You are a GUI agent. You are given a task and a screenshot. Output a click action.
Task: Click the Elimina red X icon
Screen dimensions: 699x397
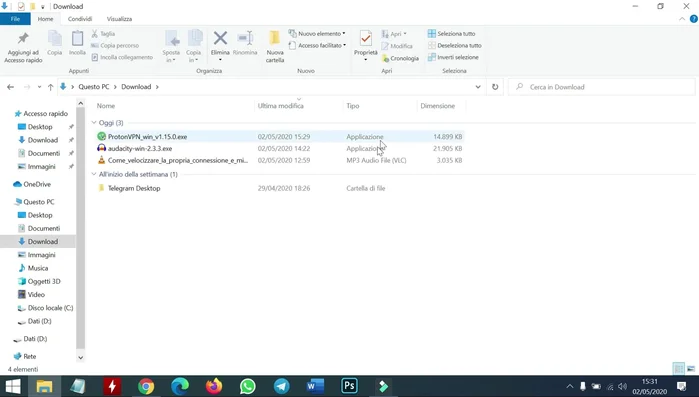(220, 38)
